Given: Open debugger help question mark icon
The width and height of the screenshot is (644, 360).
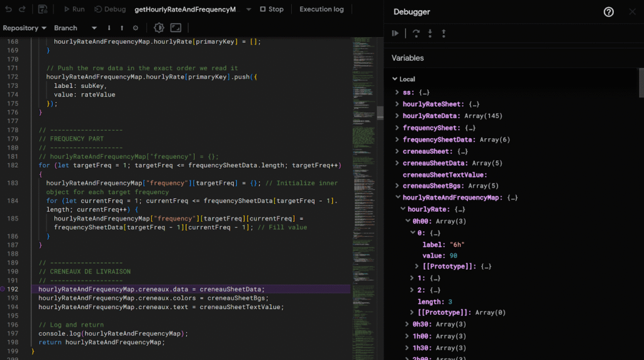Looking at the screenshot, I should (x=608, y=12).
